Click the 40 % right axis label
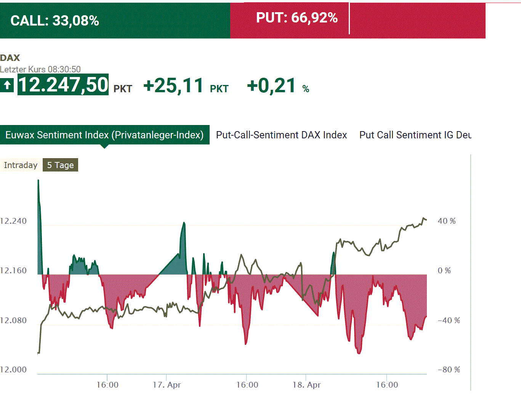 446,221
